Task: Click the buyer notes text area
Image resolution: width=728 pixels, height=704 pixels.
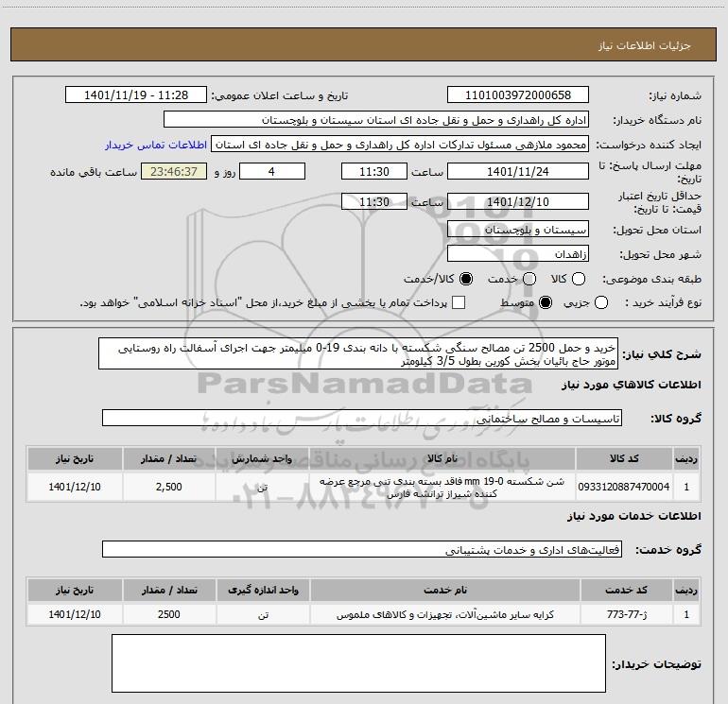Action: [x=358, y=663]
